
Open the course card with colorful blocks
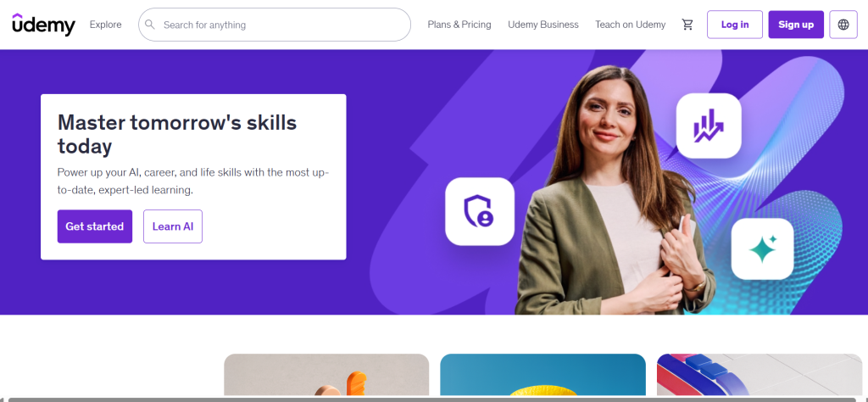(759, 375)
